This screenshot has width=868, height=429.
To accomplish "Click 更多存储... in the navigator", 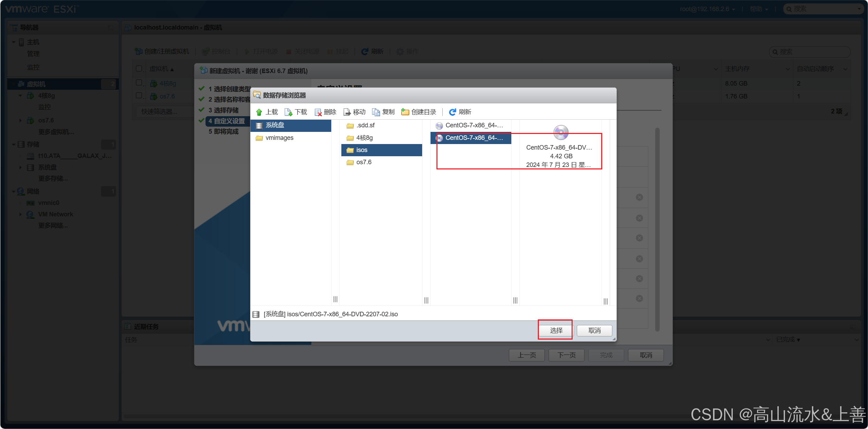I will coord(53,178).
